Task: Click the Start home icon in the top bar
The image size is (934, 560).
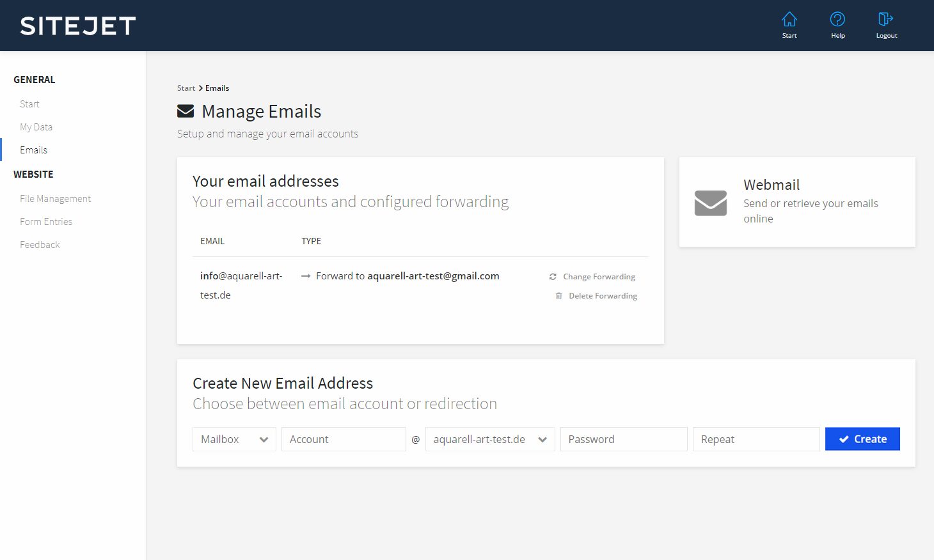Action: pos(789,19)
